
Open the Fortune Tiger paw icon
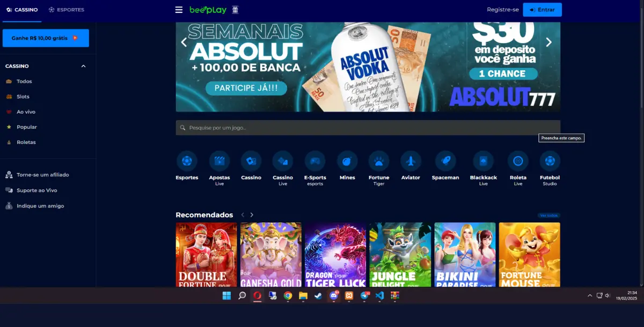coord(379,161)
